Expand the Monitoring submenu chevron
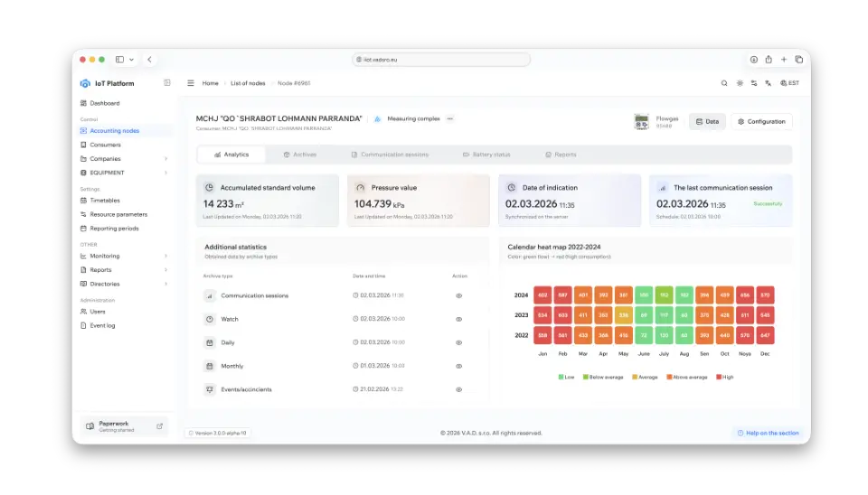 165,256
